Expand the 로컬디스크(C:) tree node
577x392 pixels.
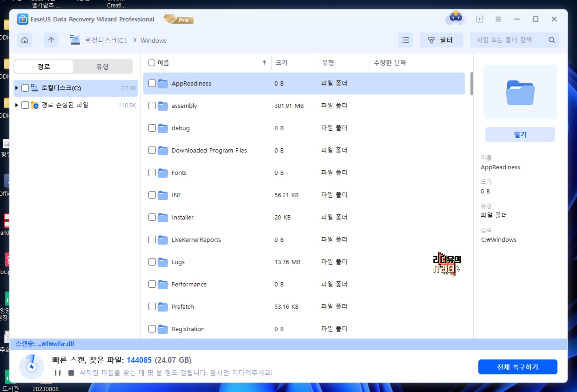tap(17, 88)
